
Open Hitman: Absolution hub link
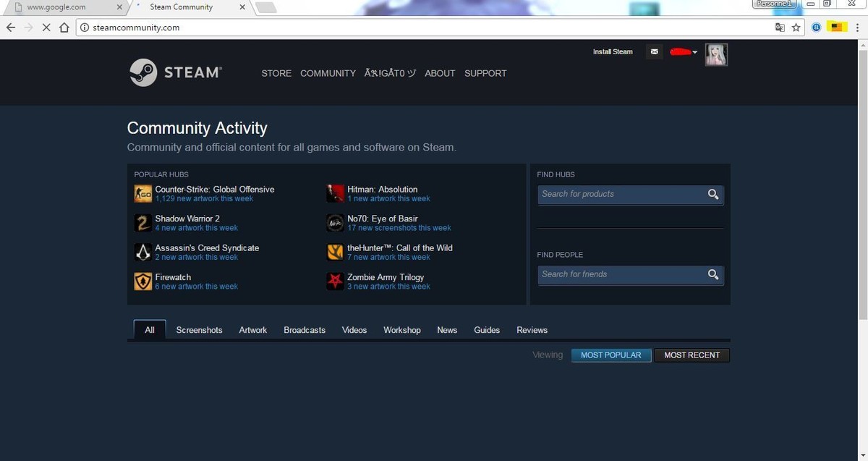point(382,190)
